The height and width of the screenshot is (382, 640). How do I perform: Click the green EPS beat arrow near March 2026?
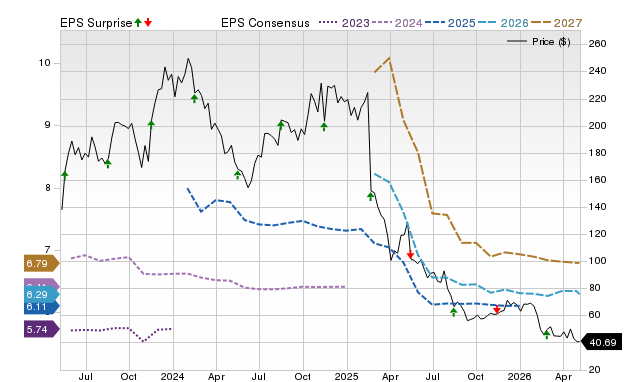[547, 335]
